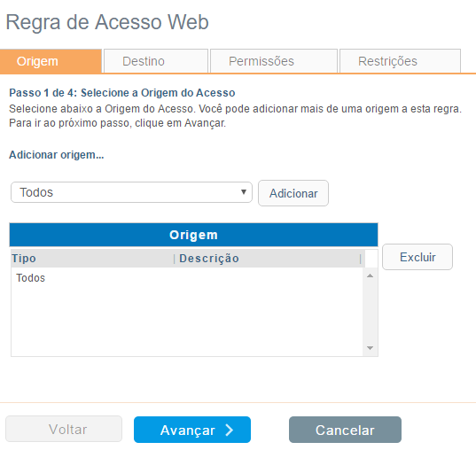Click the Tipo column header
Viewport: 476px width, 450px height.
92,259
